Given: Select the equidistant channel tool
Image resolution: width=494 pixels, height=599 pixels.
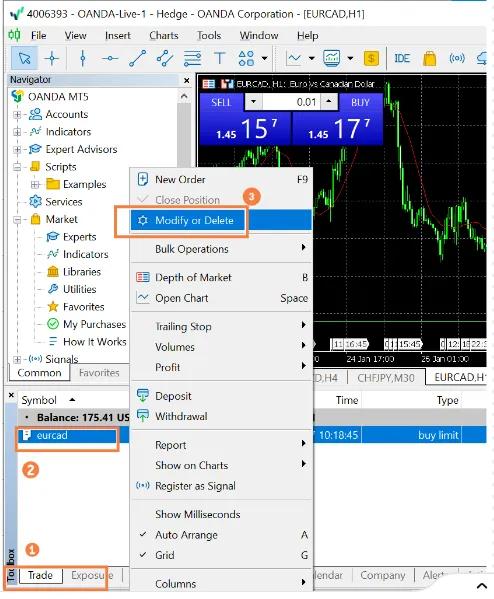Looking at the screenshot, I should coord(165,58).
